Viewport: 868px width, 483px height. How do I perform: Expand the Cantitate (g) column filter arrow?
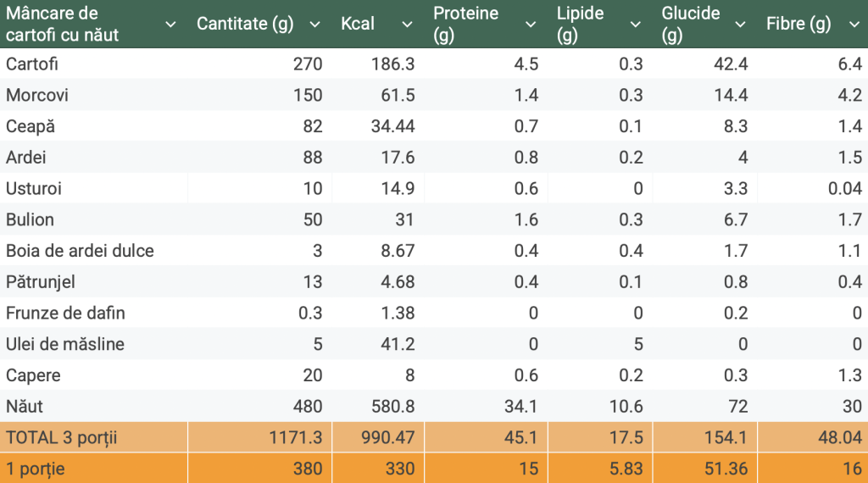click(315, 25)
